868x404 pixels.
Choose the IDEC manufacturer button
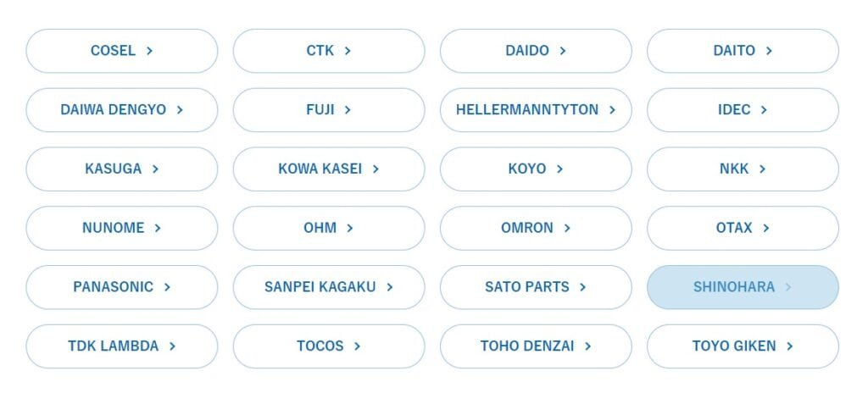(x=742, y=110)
